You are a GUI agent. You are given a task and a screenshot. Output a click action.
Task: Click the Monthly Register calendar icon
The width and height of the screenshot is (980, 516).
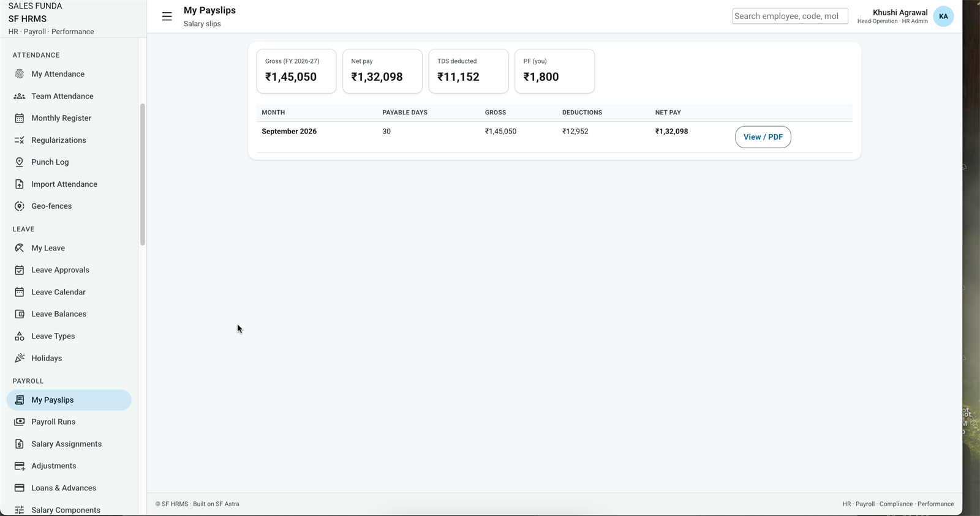20,118
